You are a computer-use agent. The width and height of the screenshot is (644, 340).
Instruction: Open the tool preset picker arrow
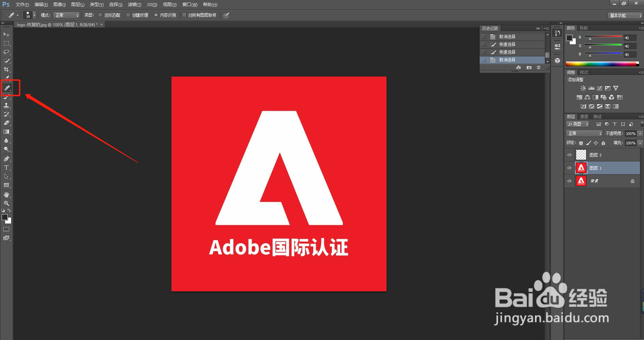tap(17, 15)
